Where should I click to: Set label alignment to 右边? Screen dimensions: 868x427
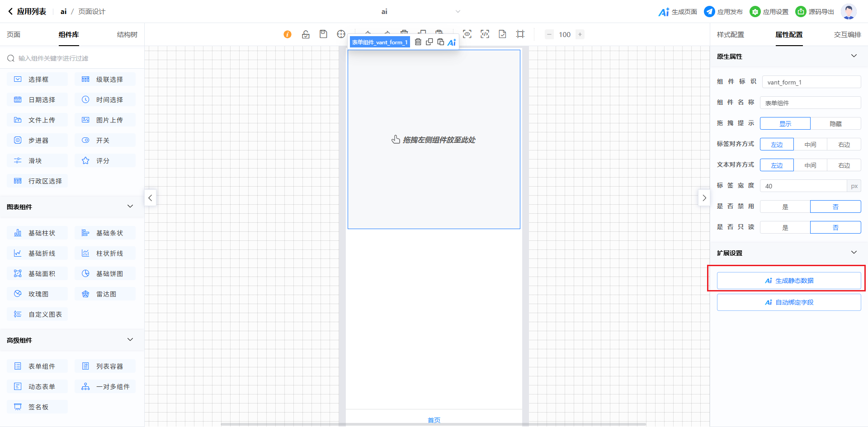(x=844, y=144)
